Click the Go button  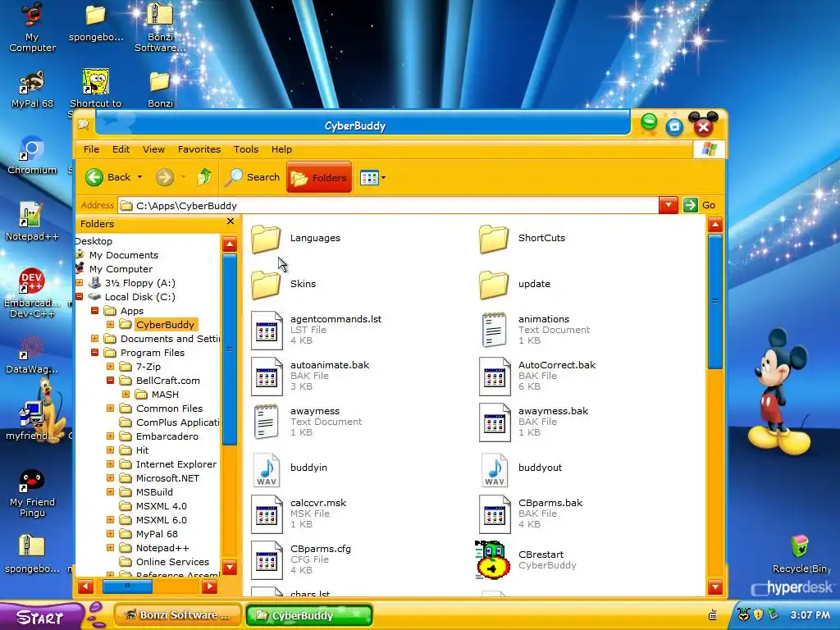point(700,205)
